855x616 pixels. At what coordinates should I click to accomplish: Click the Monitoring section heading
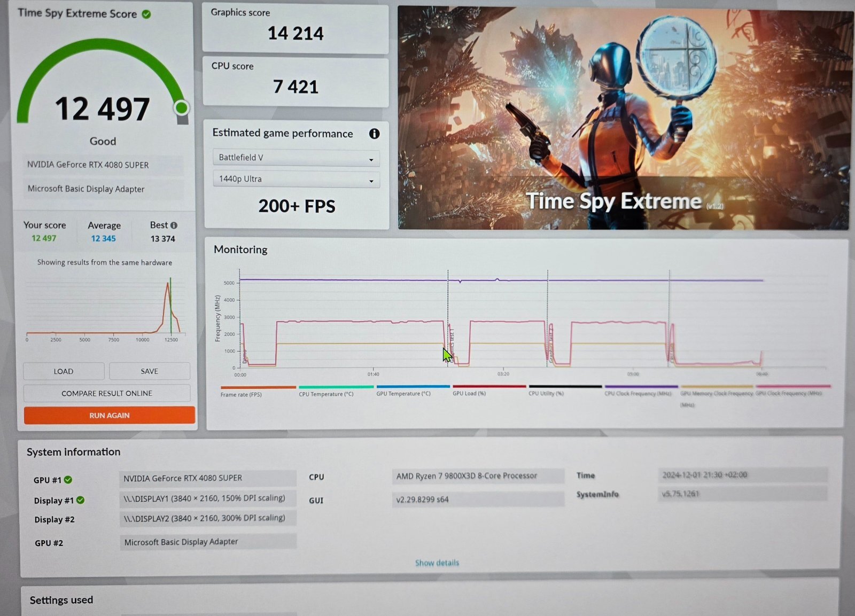(240, 249)
